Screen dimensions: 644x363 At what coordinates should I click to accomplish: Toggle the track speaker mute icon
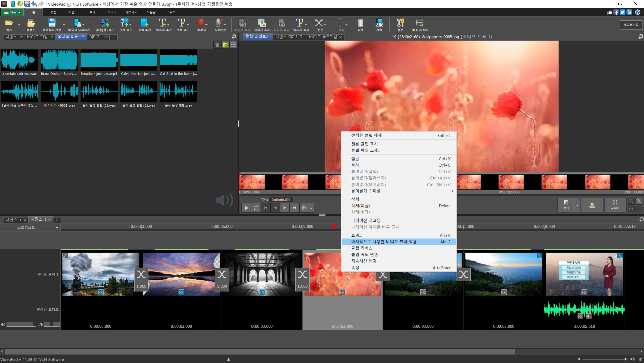pyautogui.click(x=3, y=324)
